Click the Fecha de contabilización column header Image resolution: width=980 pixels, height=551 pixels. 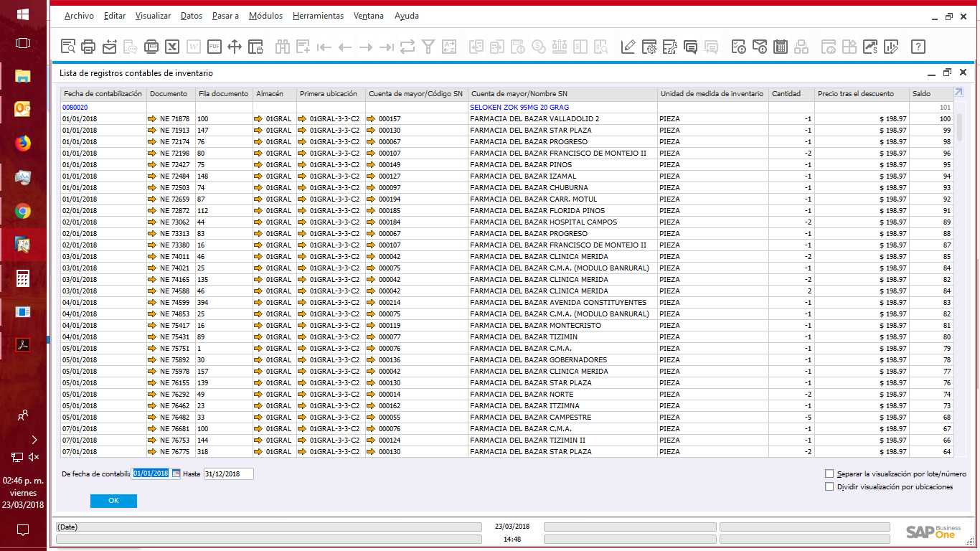coord(103,94)
